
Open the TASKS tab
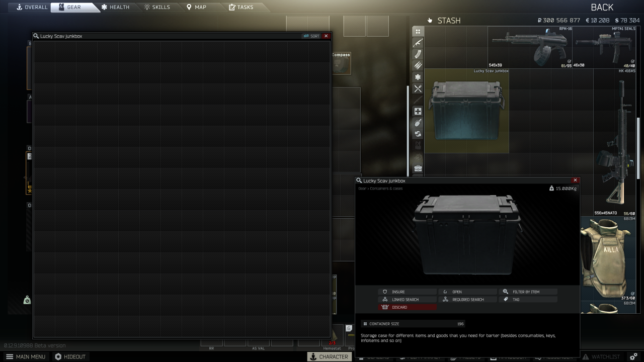240,7
